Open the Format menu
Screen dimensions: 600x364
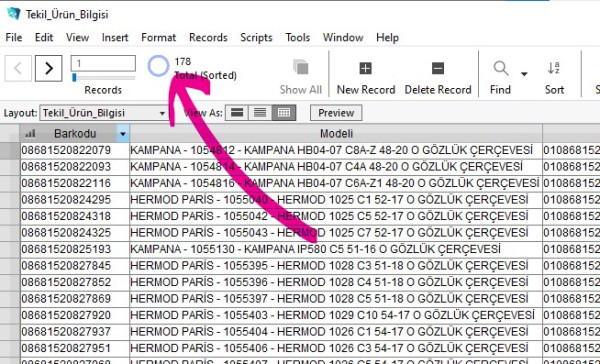click(158, 38)
